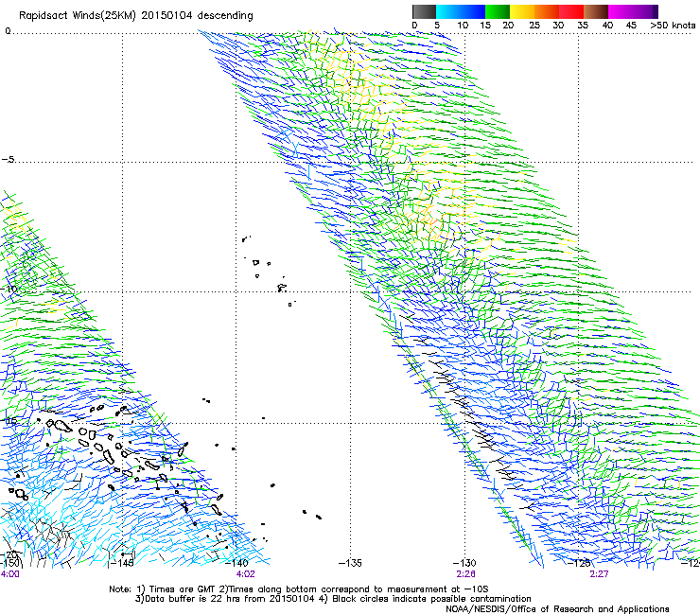Select the '0' label under the color legend

pyautogui.click(x=414, y=26)
